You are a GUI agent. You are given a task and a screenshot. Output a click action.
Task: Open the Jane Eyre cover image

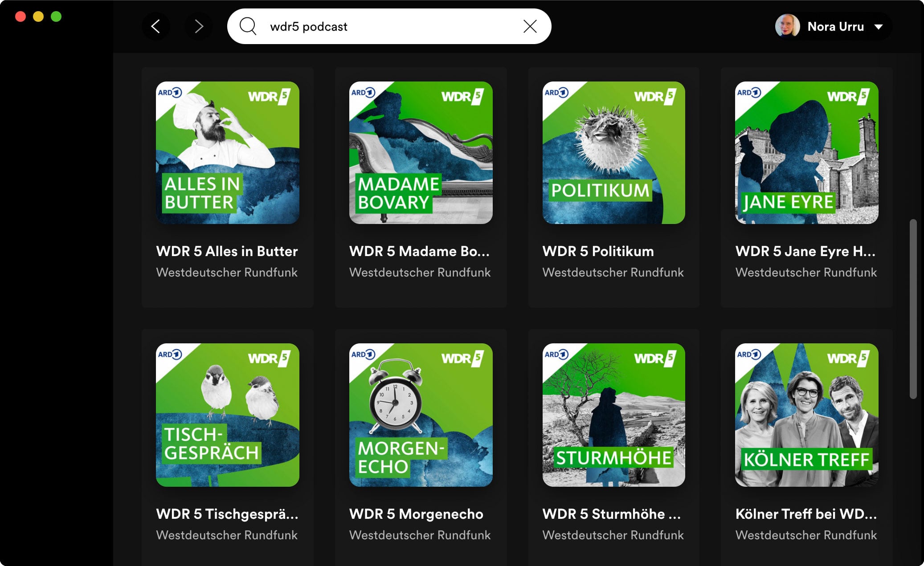coord(806,153)
